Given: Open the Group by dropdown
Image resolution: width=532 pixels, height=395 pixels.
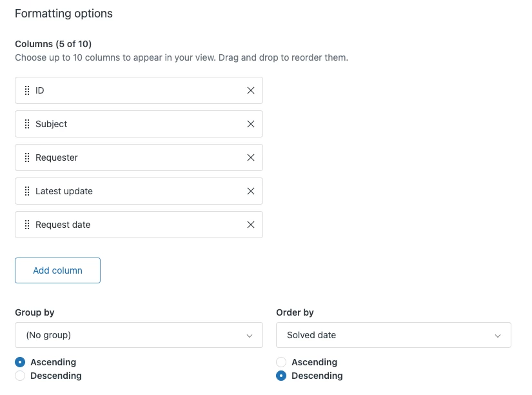Looking at the screenshot, I should click(139, 335).
